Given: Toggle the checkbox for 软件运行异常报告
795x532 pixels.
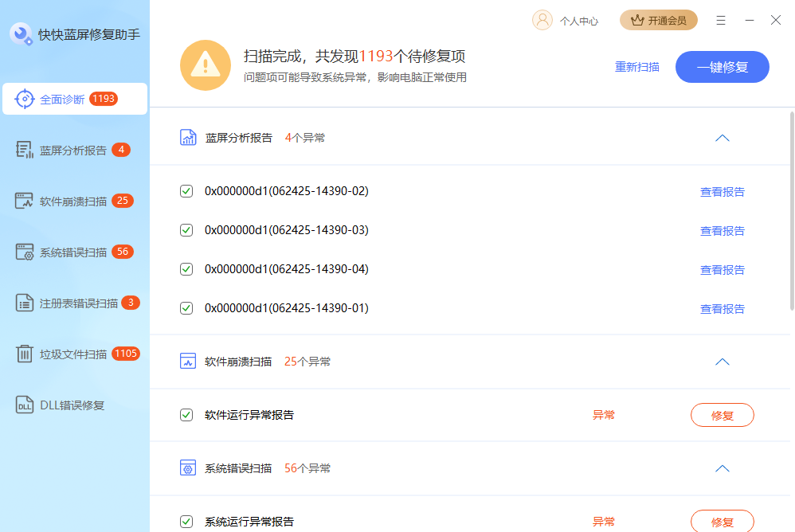Looking at the screenshot, I should click(186, 415).
